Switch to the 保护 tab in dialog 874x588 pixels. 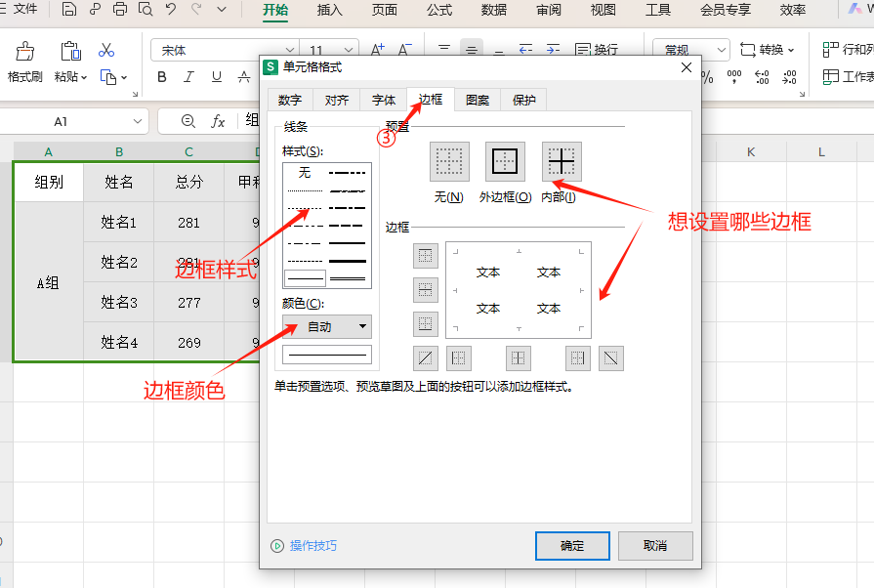point(524,100)
